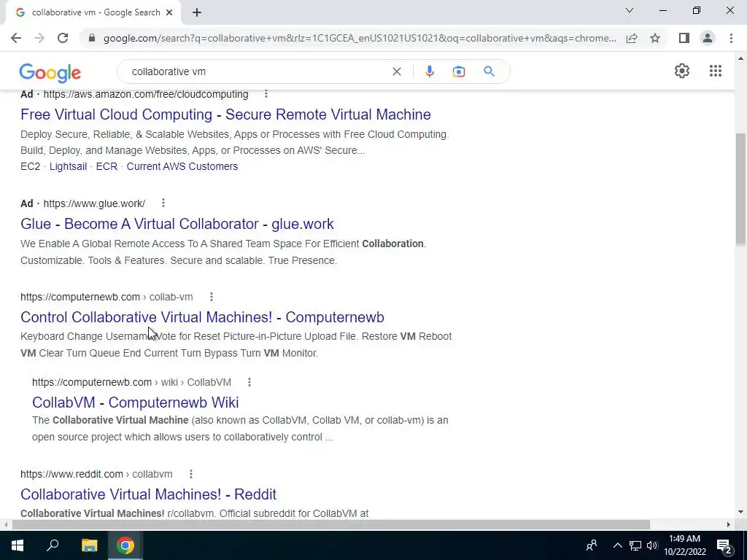Submit search with the magnifier icon
The height and width of the screenshot is (560, 747).
(x=489, y=71)
